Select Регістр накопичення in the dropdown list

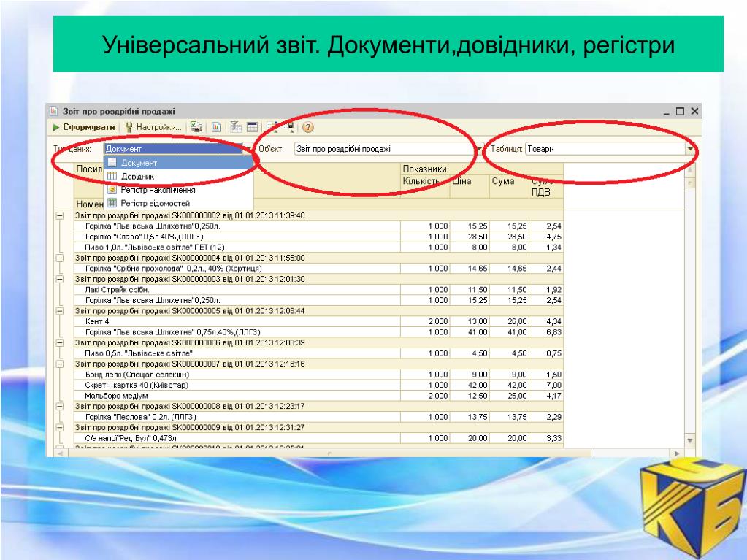point(179,190)
